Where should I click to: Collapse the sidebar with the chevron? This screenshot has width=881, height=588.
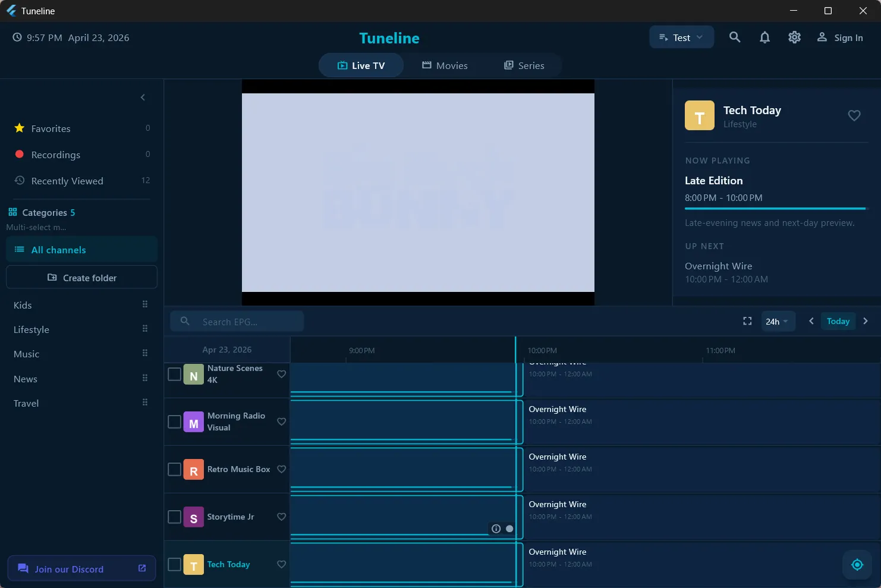(143, 97)
